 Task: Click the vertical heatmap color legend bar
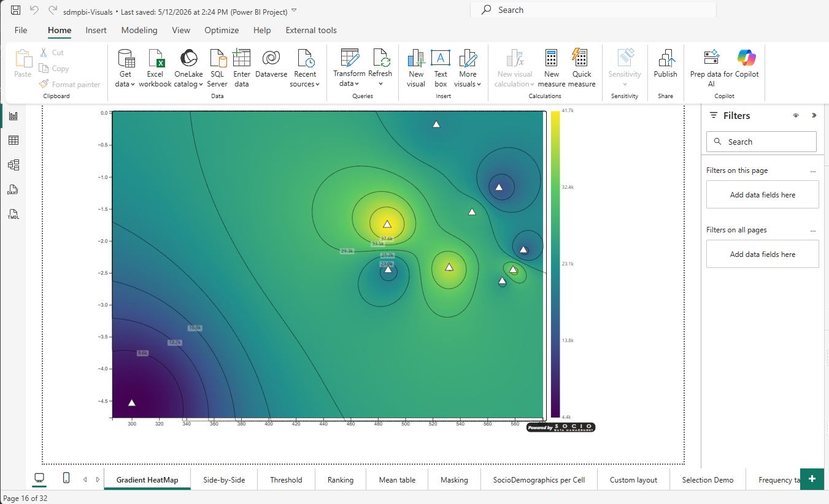point(555,264)
